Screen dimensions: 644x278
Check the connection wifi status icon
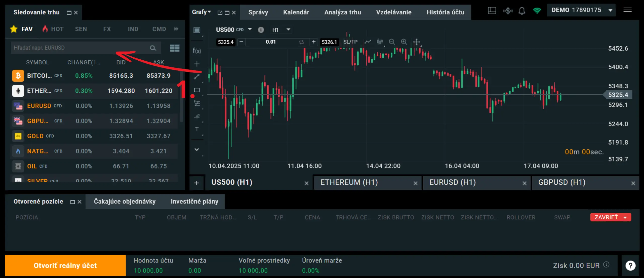click(x=537, y=11)
